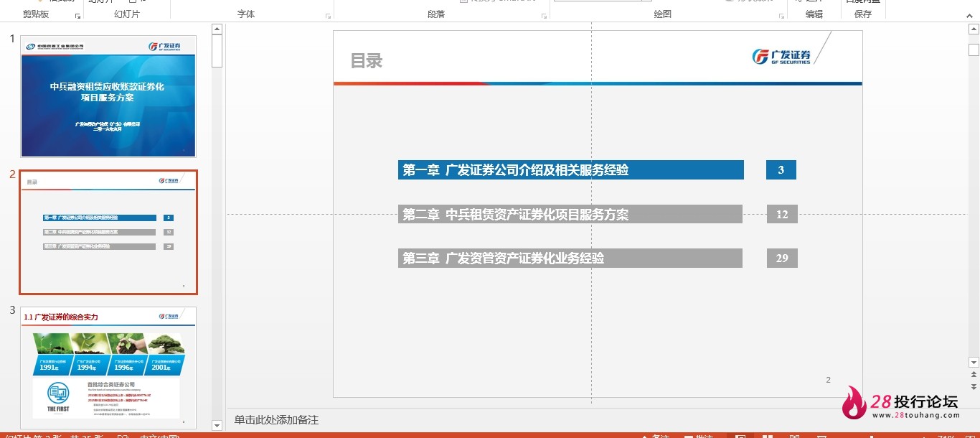Select the page number box showing 12
This screenshot has width=980, height=438.
[x=782, y=214]
